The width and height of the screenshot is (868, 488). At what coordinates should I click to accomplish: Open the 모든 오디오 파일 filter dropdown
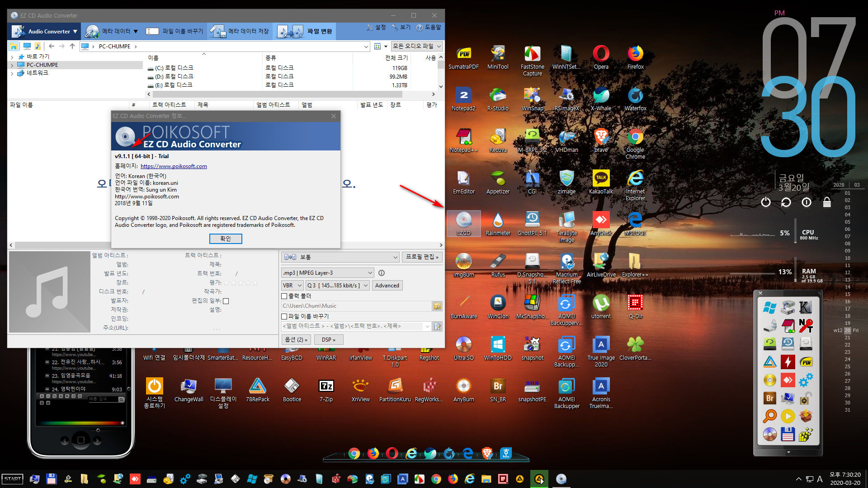click(x=417, y=46)
